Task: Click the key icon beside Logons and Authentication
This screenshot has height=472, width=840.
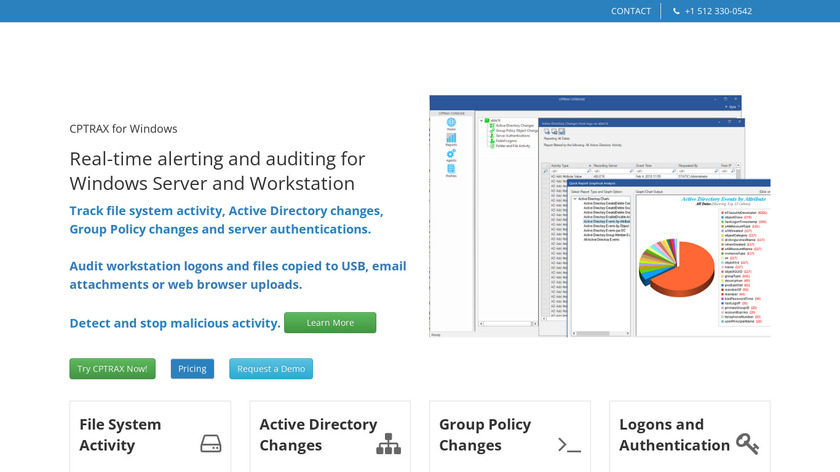Action: [747, 444]
